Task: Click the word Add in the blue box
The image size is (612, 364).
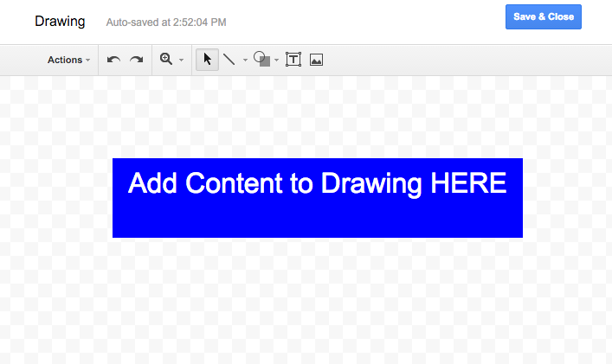Action: click(153, 183)
